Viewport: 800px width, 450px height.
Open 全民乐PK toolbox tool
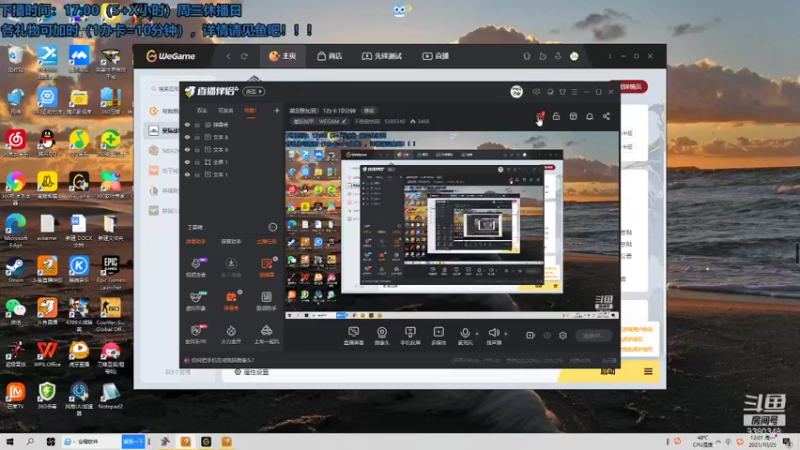pos(196,334)
